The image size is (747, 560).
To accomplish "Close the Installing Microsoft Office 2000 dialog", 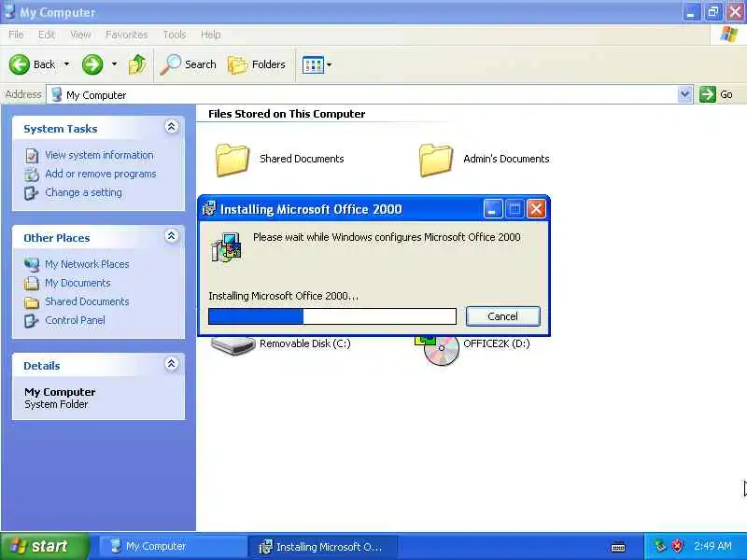I will coord(536,208).
